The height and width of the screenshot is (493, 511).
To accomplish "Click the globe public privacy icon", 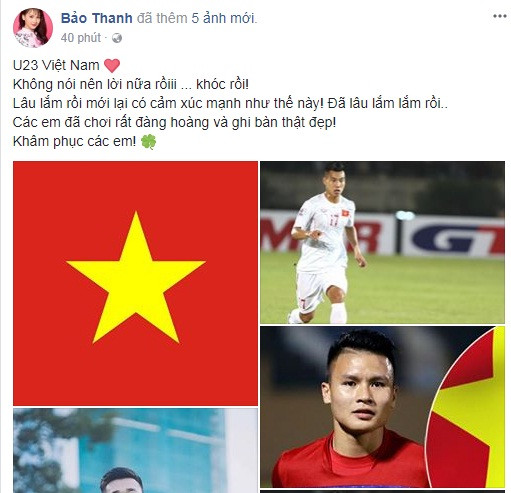I will [117, 38].
